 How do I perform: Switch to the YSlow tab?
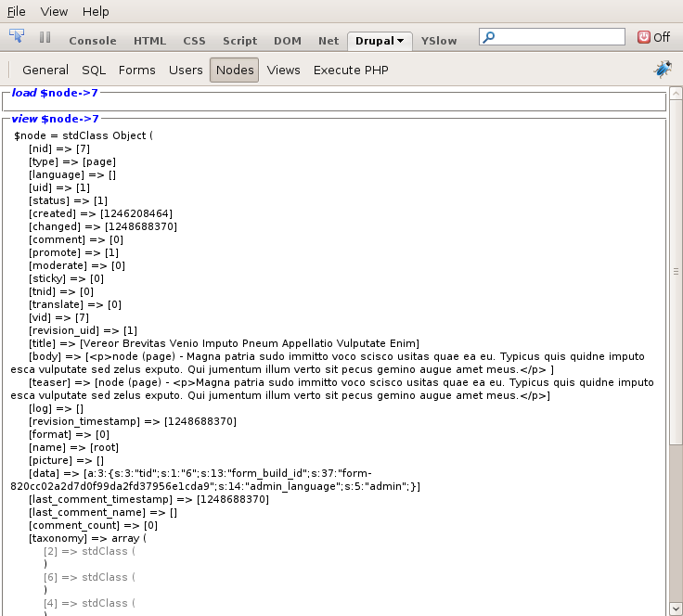pyautogui.click(x=439, y=41)
